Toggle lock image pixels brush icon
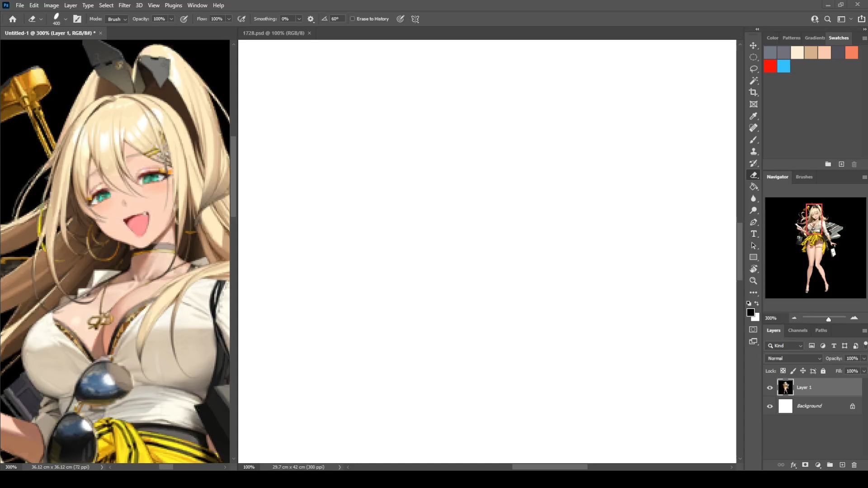 793,371
